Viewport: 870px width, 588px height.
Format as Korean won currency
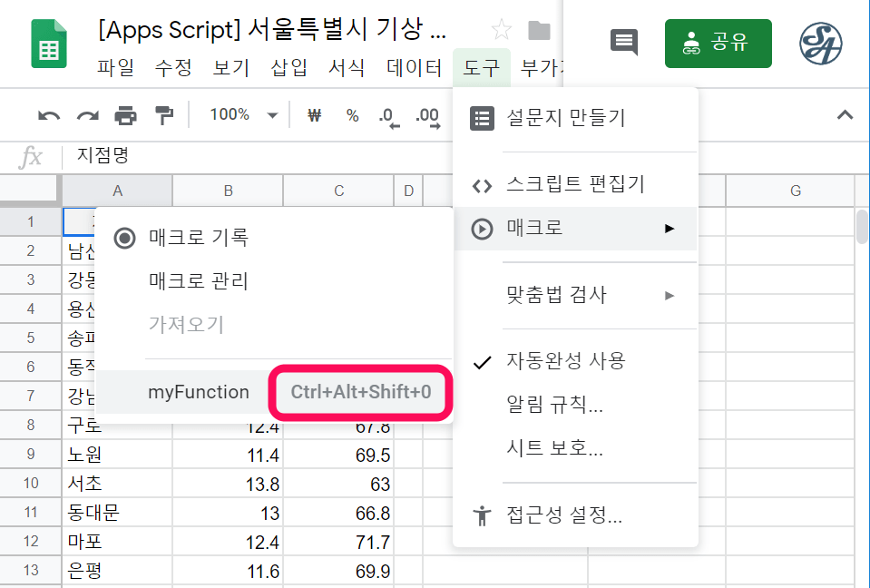(x=315, y=115)
